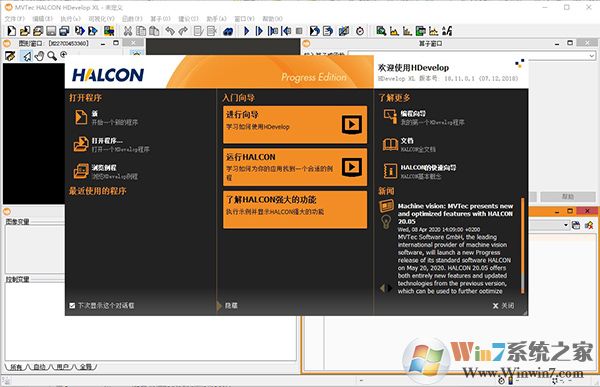Viewport: 600px width, 387px height.
Task: Select the magnifier zoom tool in graphics window
Action: click(x=52, y=56)
